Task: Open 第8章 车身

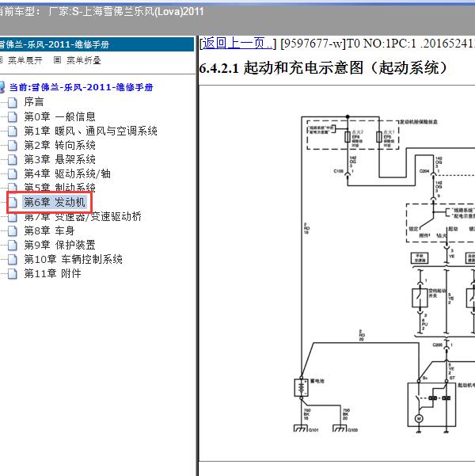Action: click(49, 230)
